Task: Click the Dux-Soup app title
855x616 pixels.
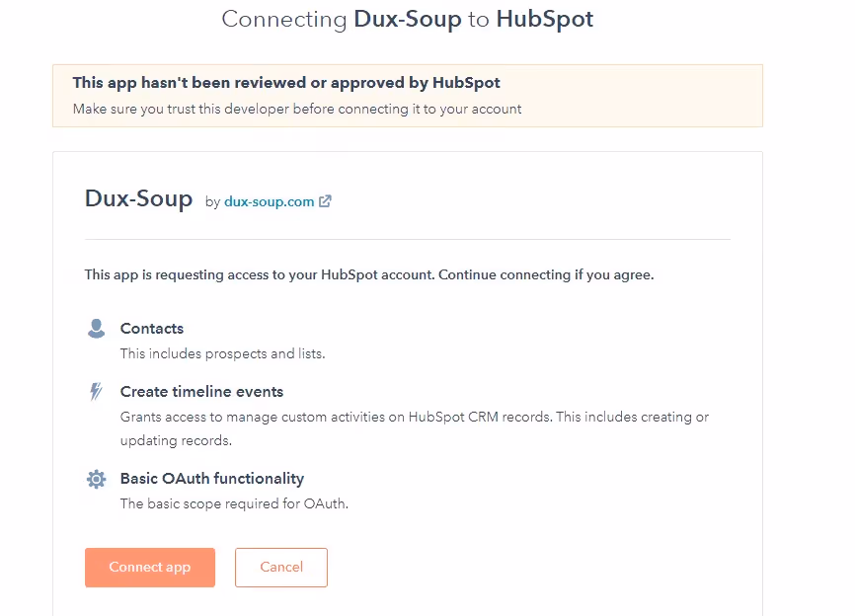Action: pyautogui.click(x=138, y=198)
